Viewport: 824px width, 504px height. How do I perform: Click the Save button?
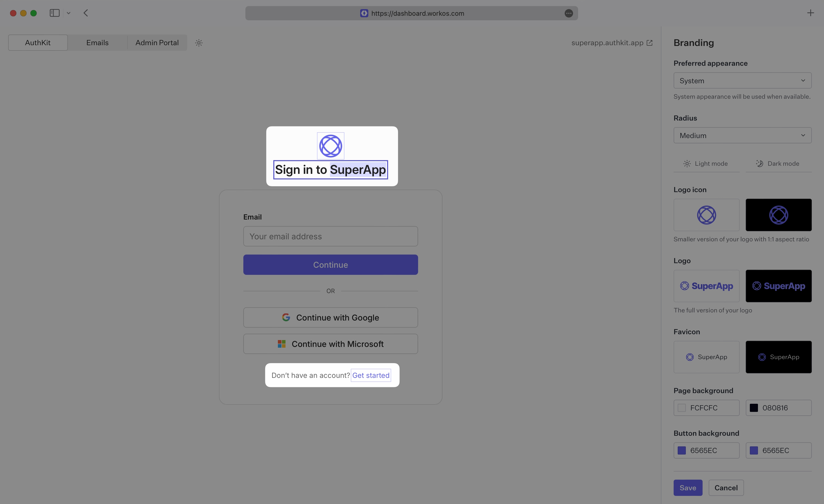coord(687,488)
